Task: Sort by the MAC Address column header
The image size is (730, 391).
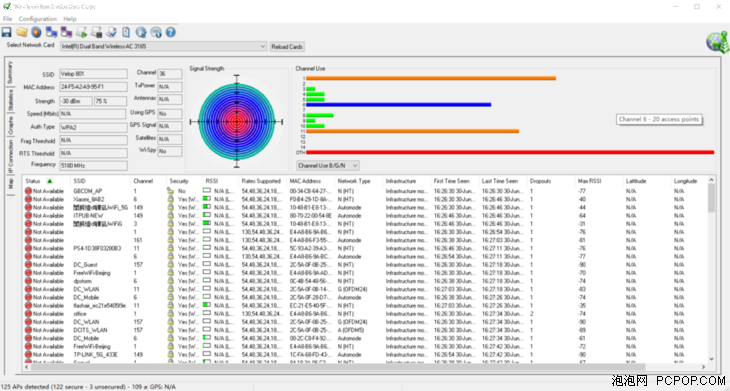Action: tap(311, 181)
